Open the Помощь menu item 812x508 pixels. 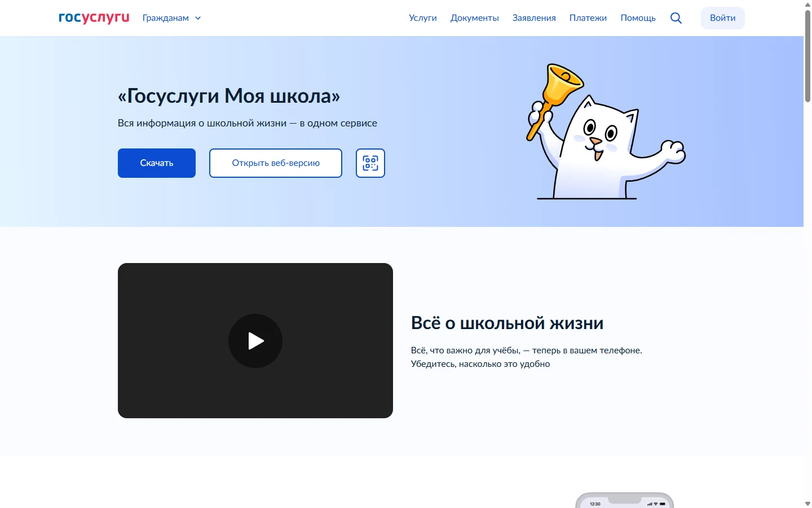(638, 18)
